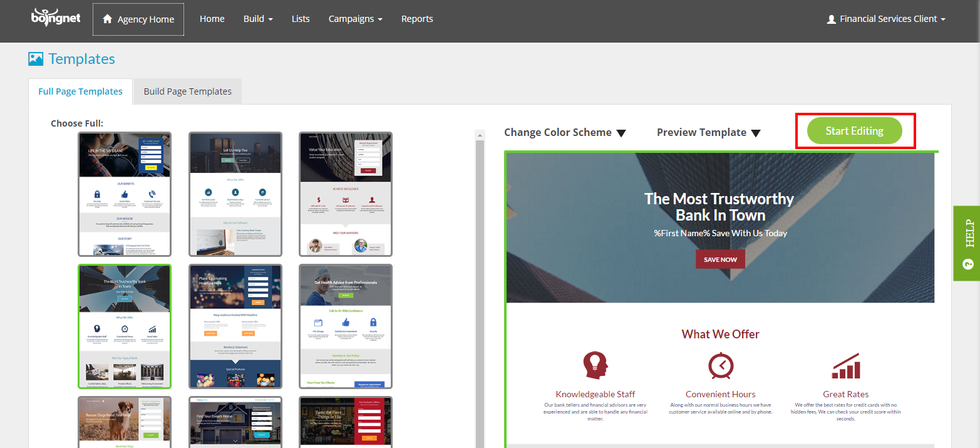
Task: Click the Convenient Hours label
Action: (x=720, y=394)
